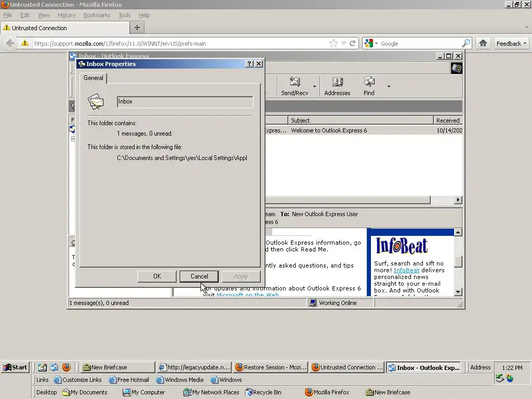Open the Windows Start menu
The image size is (532, 399).
15,367
